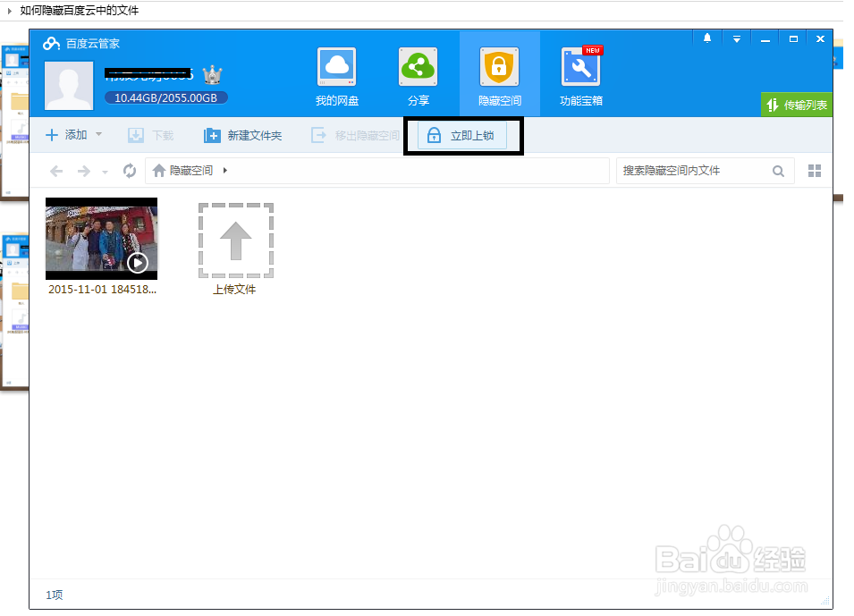Click the 下载 download icon
This screenshot has height=616, width=854.
click(x=148, y=134)
